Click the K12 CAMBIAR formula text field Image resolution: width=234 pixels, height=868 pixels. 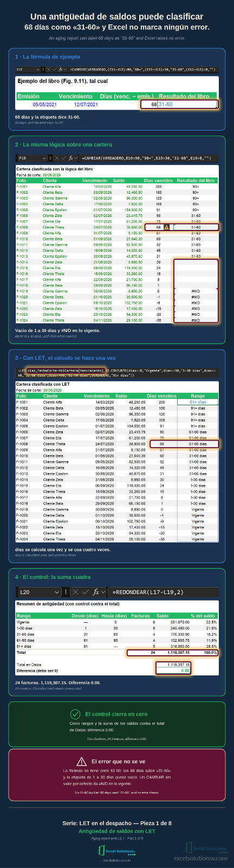click(142, 69)
